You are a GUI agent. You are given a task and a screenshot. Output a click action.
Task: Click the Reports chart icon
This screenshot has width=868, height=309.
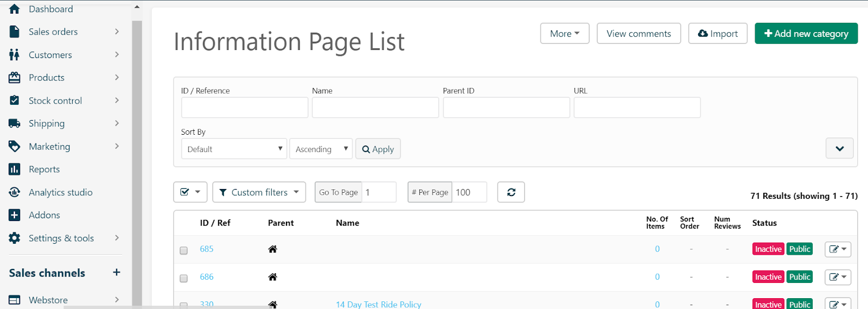click(15, 169)
